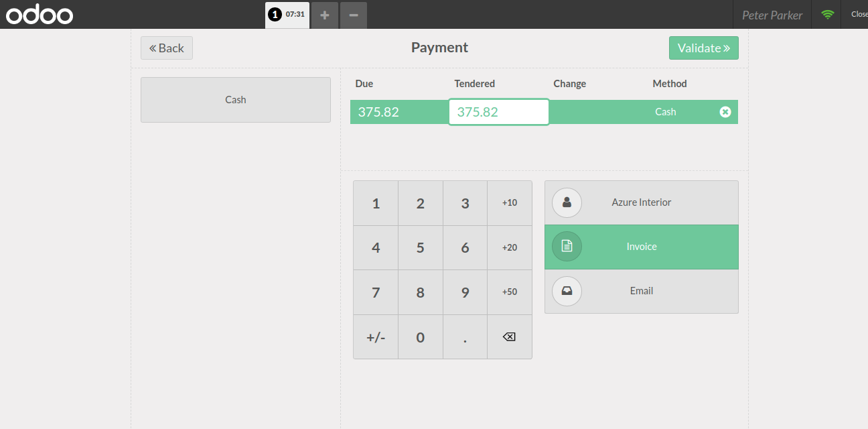Toggle sign with +/- key
Screen dimensions: 868x429
pyautogui.click(x=376, y=337)
